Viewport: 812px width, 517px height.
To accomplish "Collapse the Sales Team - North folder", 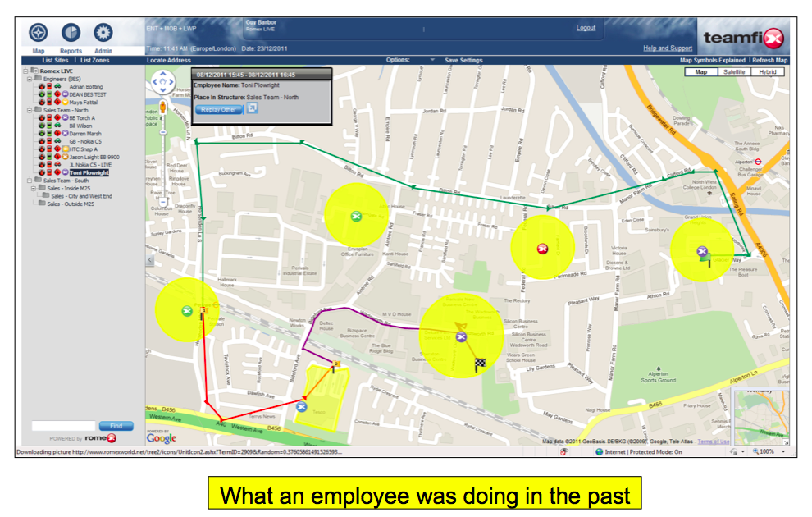I will [x=30, y=110].
